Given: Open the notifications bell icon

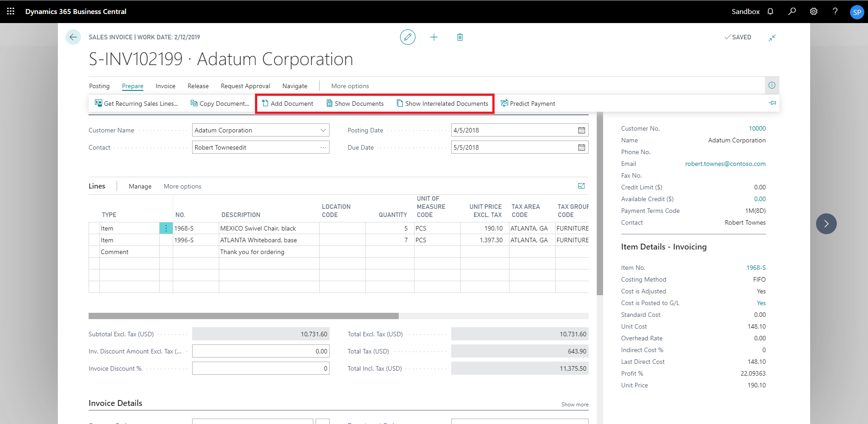Looking at the screenshot, I should pyautogui.click(x=770, y=11).
